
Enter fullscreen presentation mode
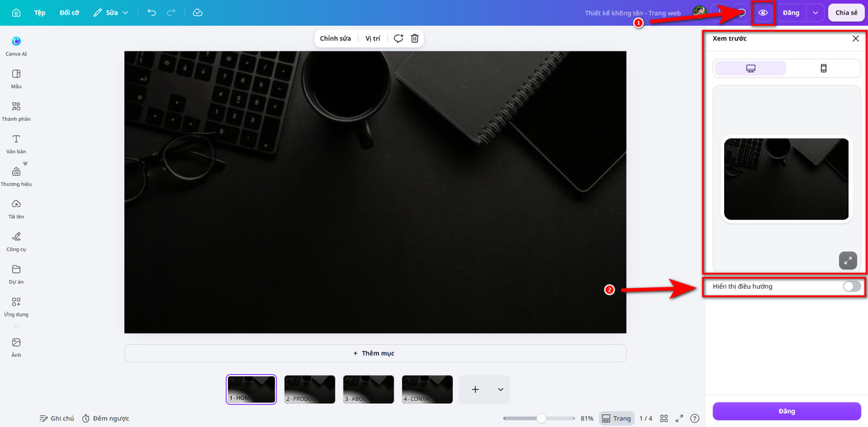679,418
